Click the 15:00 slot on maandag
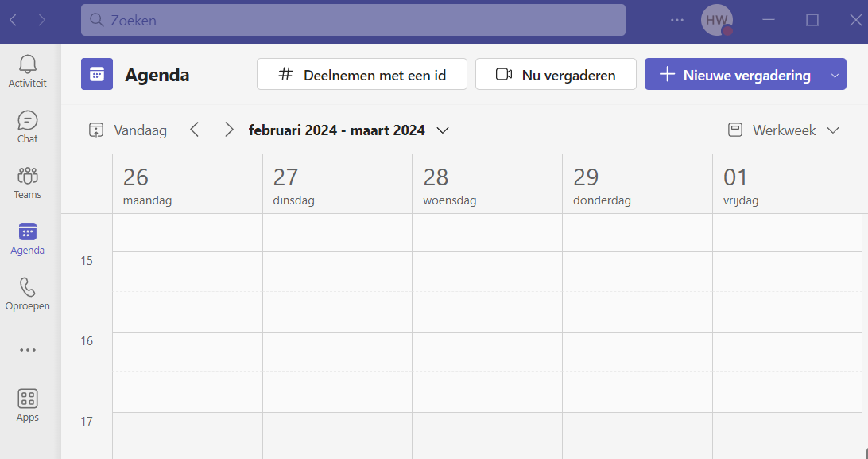Screen dimensions: 868x459 point(188,272)
